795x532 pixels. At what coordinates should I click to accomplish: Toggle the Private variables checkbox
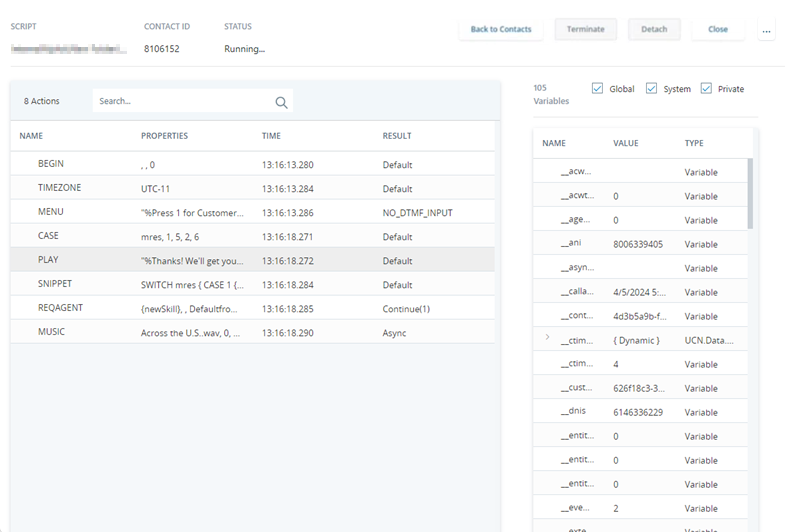click(x=706, y=88)
